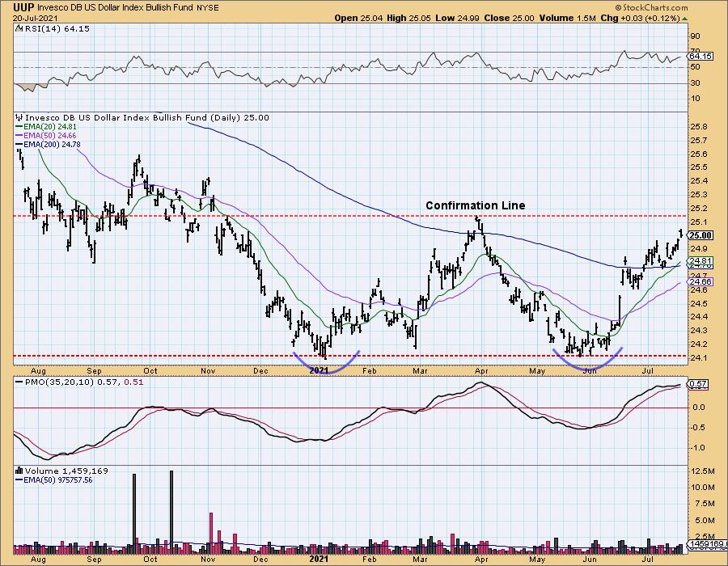Click the -1.0 level on PMO axis

(x=700, y=448)
